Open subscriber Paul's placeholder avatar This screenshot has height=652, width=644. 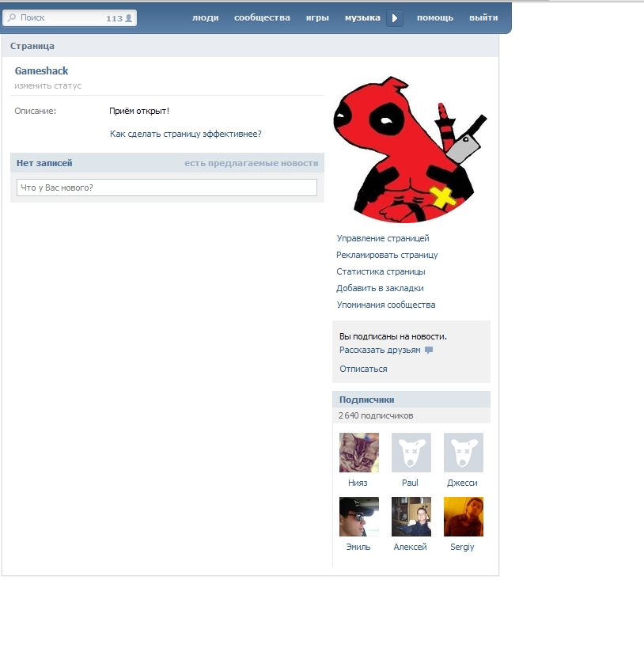(411, 453)
